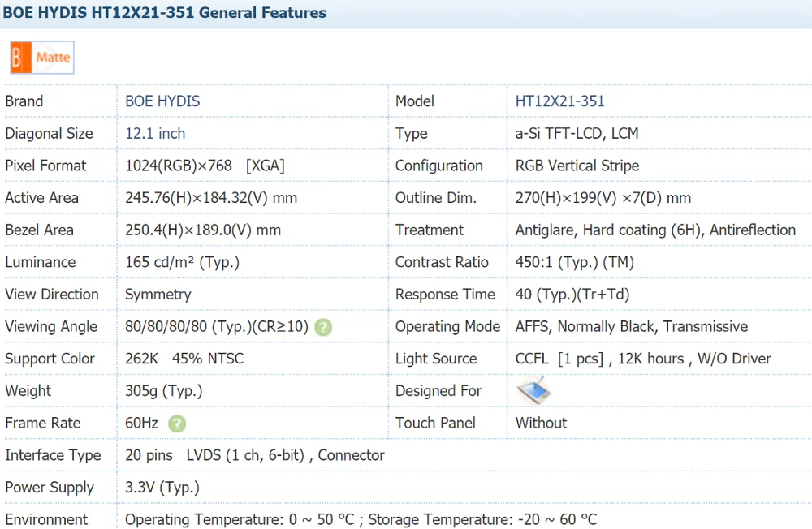Click the Weight value '305g (Typ.)'
The width and height of the screenshot is (812, 529).
click(x=164, y=391)
